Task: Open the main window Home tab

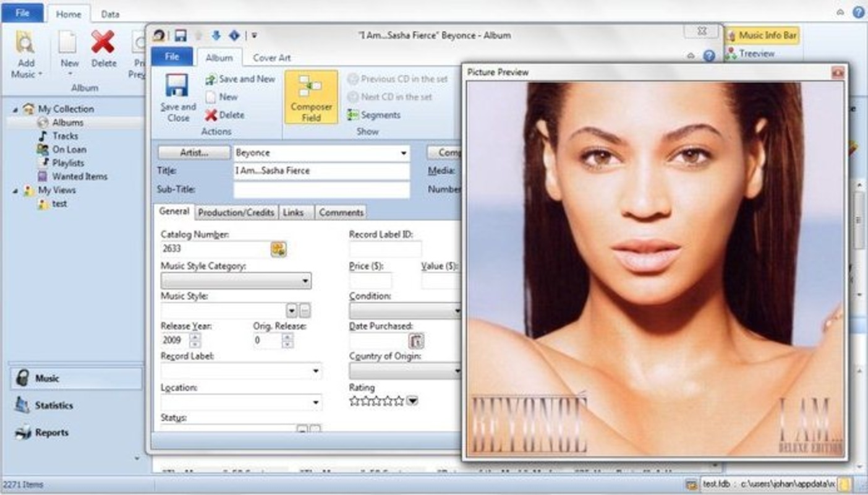Action: pyautogui.click(x=69, y=14)
